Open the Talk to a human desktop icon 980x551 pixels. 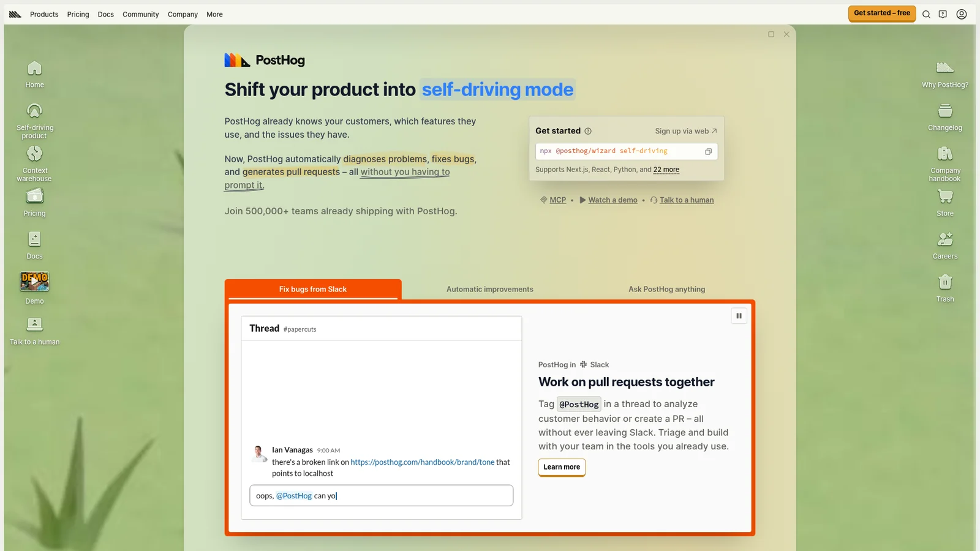34,331
